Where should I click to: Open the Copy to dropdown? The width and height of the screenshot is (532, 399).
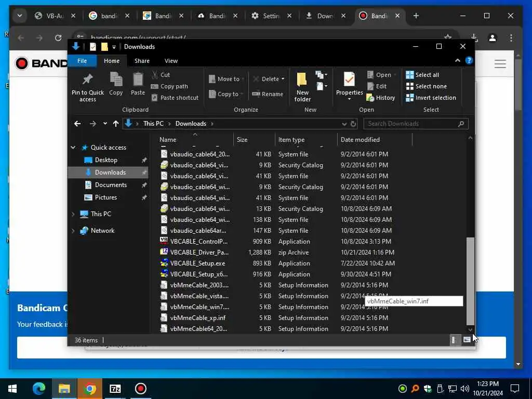pyautogui.click(x=227, y=94)
